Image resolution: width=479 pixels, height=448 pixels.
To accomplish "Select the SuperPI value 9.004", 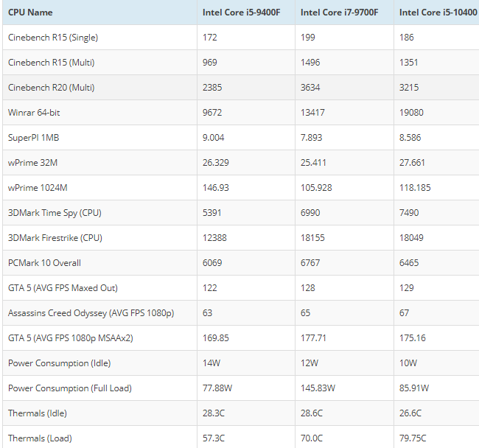I will tap(214, 138).
